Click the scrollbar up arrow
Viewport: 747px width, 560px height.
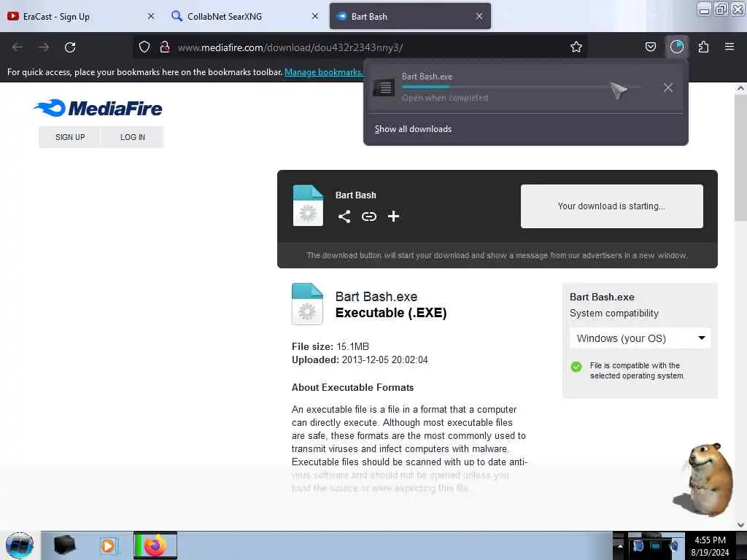(x=740, y=88)
